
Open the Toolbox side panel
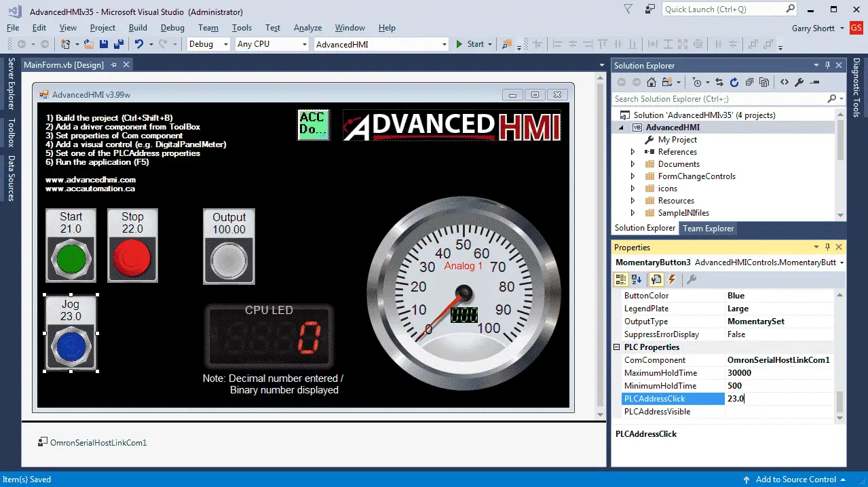11,133
